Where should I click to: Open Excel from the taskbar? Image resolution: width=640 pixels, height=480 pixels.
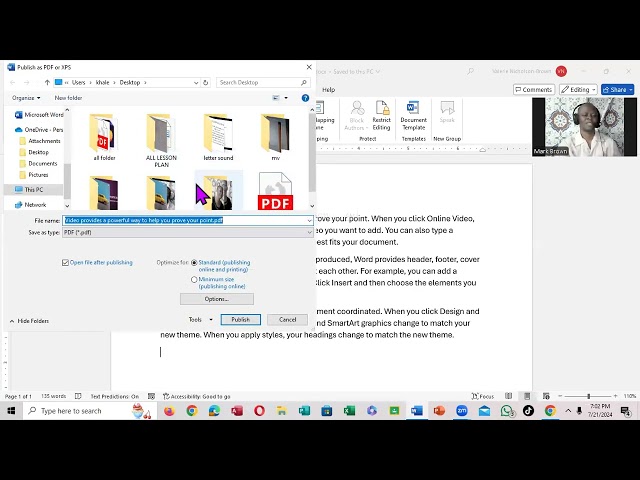tap(349, 411)
